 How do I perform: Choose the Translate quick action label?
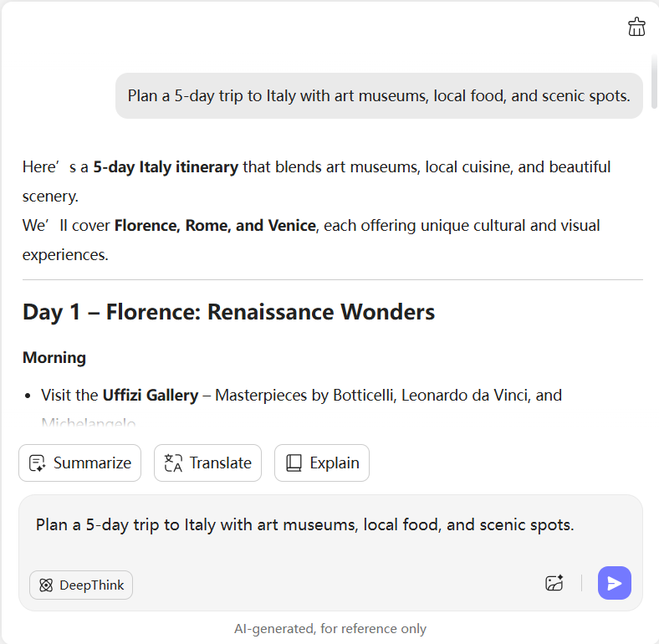(221, 463)
